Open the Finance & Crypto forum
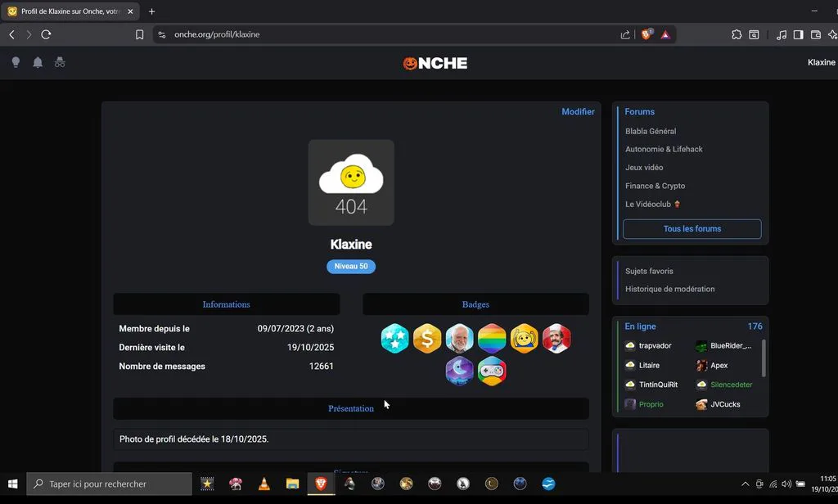The width and height of the screenshot is (838, 504). pos(656,186)
